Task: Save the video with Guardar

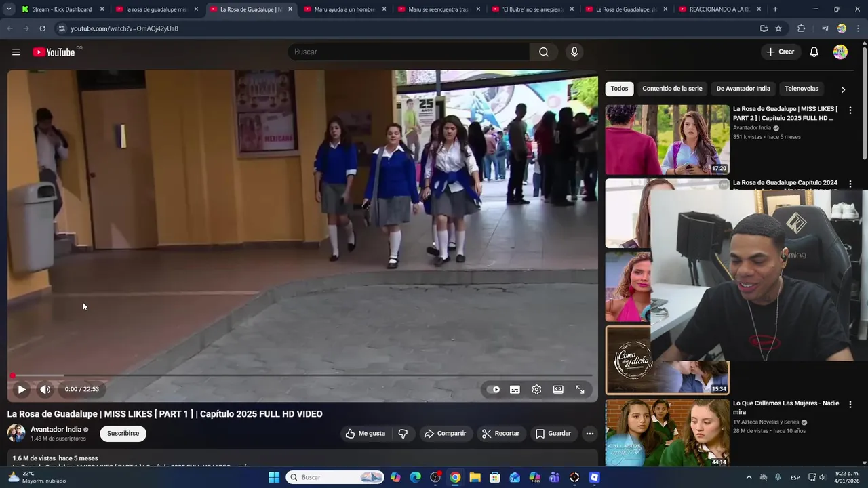Action: pos(553,434)
